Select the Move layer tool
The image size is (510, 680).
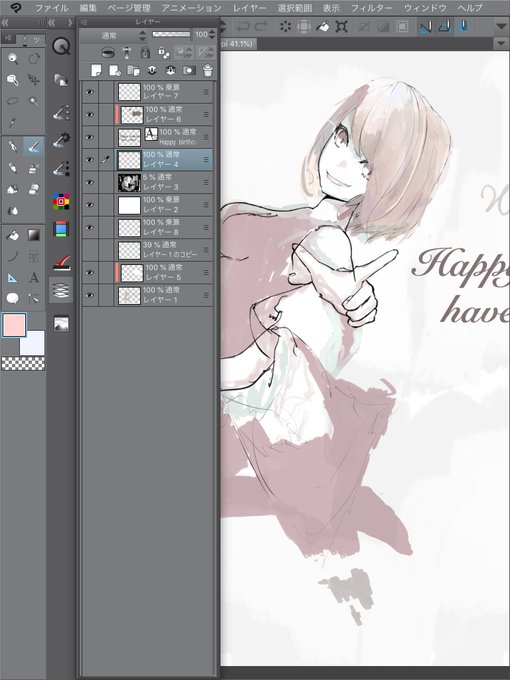(x=34, y=79)
